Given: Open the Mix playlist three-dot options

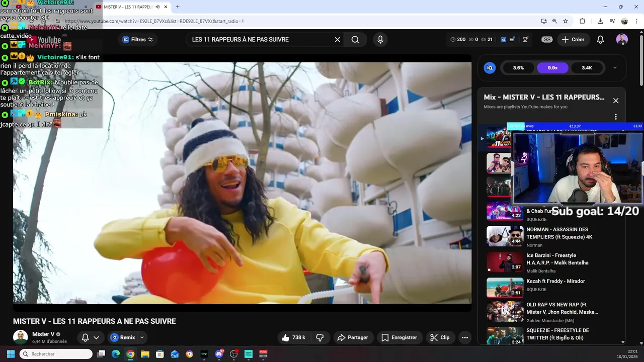Looking at the screenshot, I should pos(615,117).
